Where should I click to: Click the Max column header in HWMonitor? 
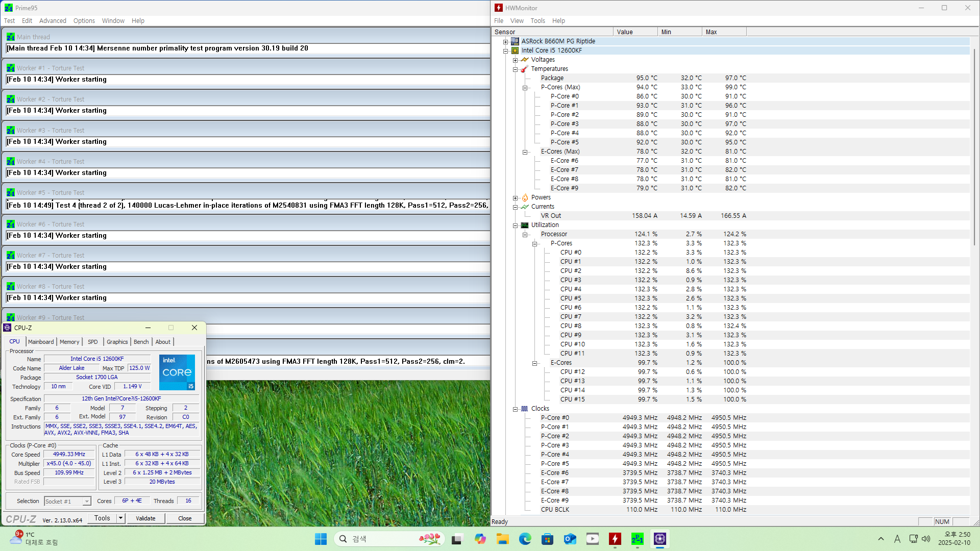point(711,32)
